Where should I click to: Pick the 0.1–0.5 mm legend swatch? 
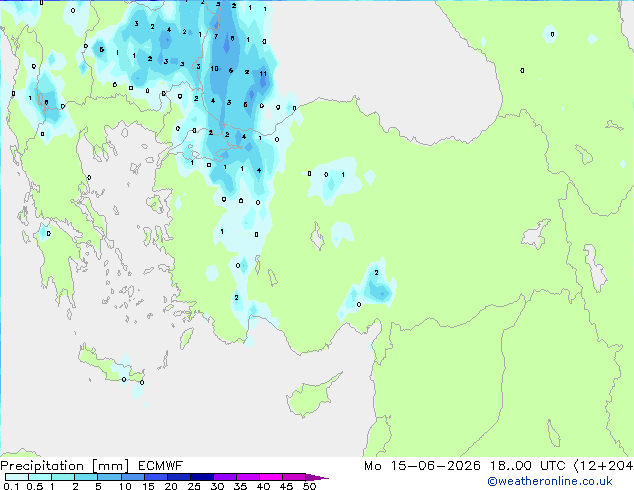[17, 477]
